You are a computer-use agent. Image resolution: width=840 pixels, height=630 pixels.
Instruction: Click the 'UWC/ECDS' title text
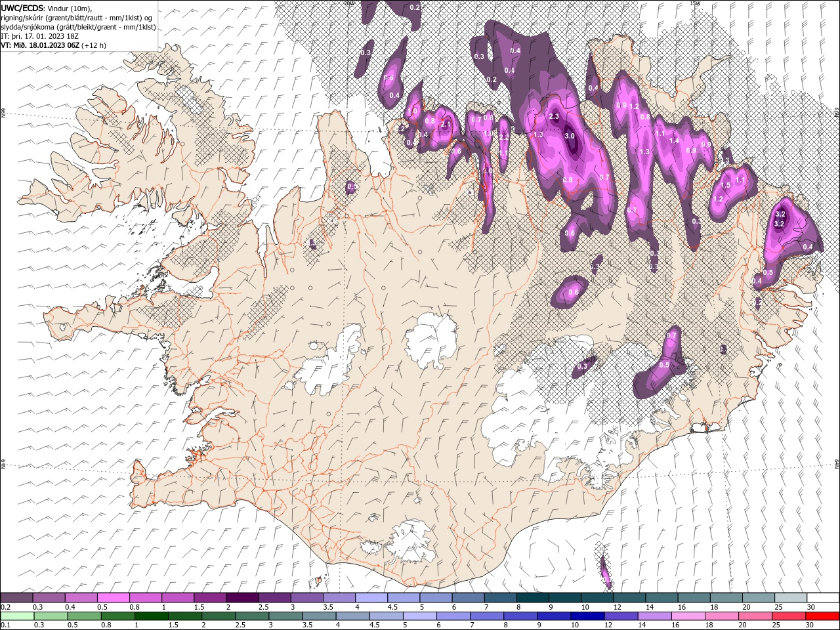[22, 8]
